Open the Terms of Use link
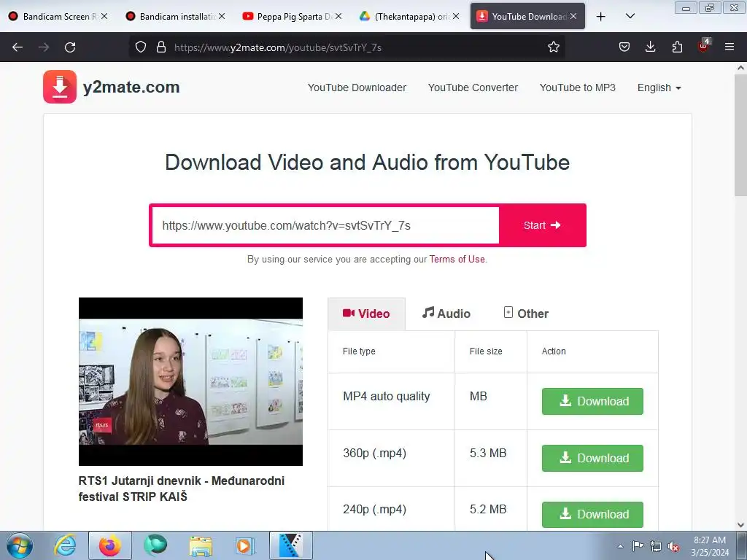Image resolution: width=747 pixels, height=560 pixels. tap(457, 259)
